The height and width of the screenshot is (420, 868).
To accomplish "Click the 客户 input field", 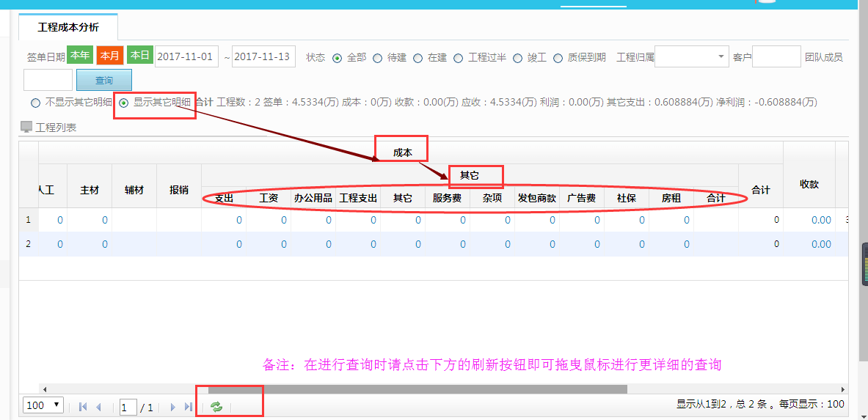I will tap(776, 56).
